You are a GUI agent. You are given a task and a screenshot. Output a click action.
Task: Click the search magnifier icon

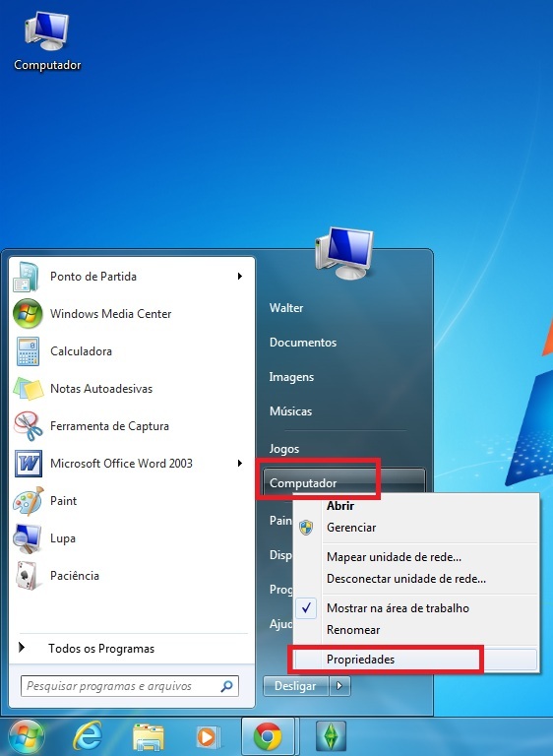(226, 686)
